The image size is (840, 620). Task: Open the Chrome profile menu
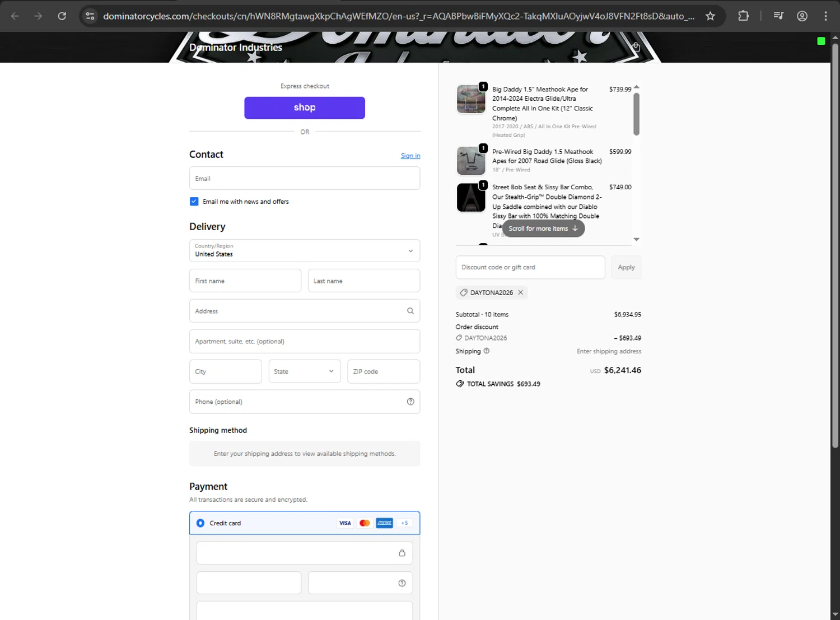pos(802,16)
